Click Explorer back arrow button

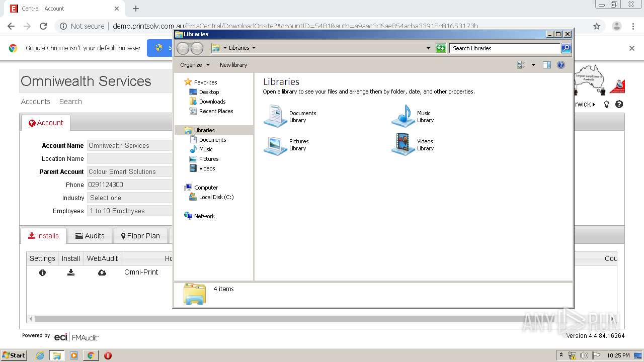pos(183,48)
